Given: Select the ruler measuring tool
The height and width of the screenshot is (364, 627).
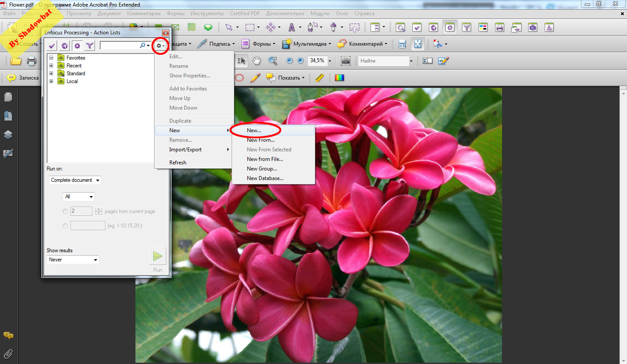Looking at the screenshot, I should click(x=320, y=78).
